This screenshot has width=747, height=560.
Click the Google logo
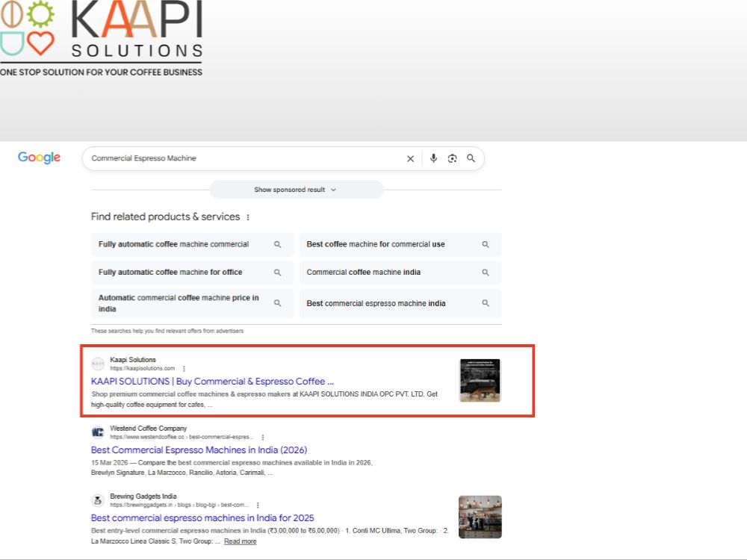(39, 158)
